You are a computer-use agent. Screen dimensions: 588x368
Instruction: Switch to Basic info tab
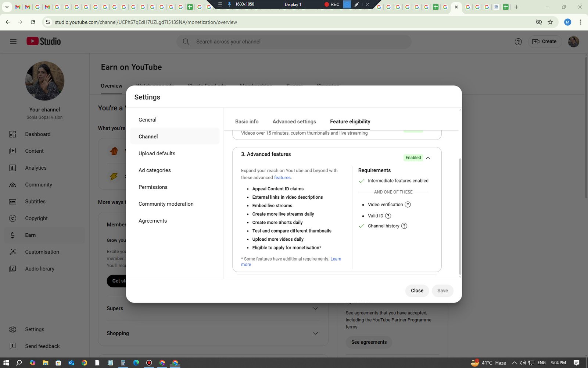[247, 121]
